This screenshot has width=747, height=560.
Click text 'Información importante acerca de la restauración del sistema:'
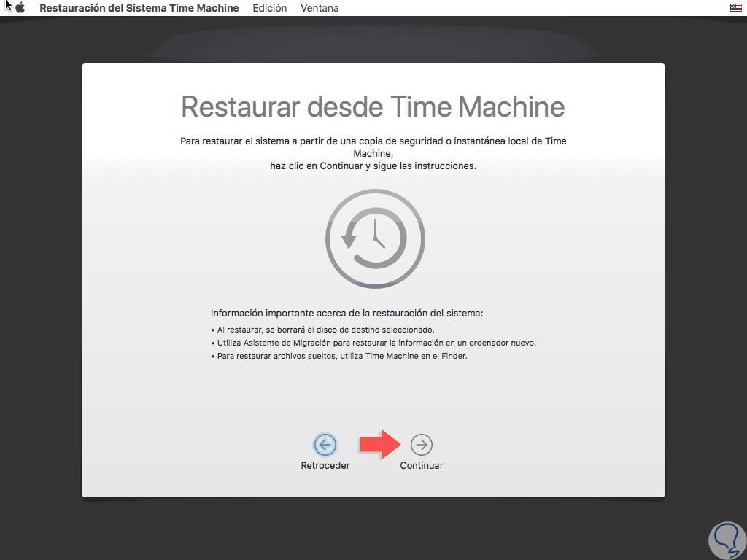click(x=347, y=314)
